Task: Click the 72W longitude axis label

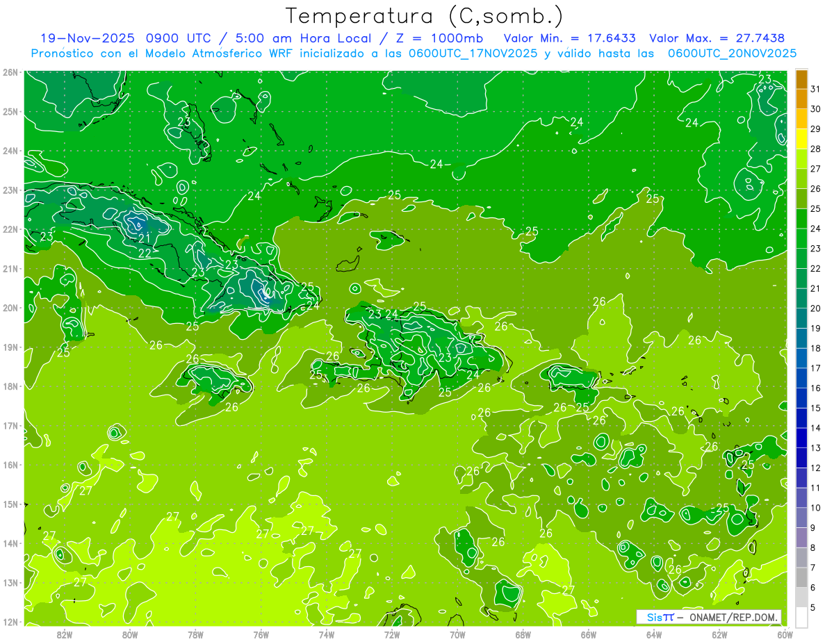Action: pos(392,634)
